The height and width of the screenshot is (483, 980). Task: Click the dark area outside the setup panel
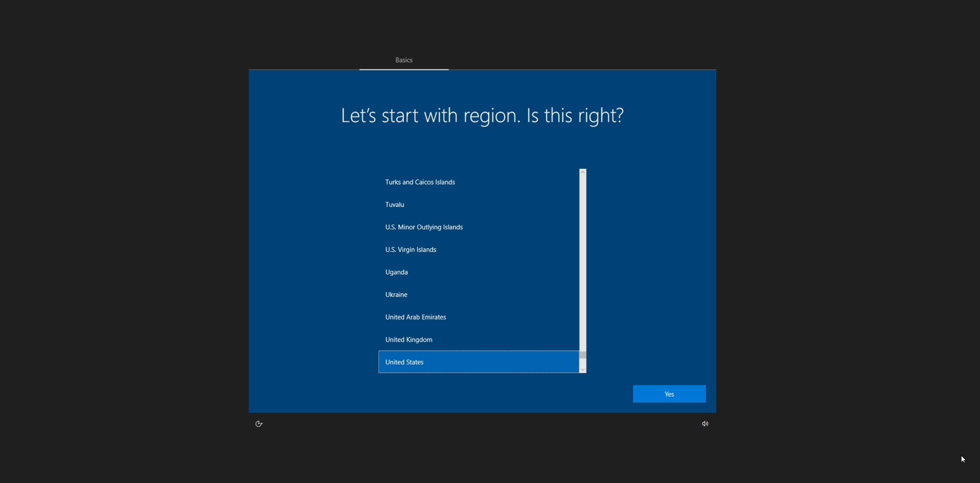tap(118, 236)
